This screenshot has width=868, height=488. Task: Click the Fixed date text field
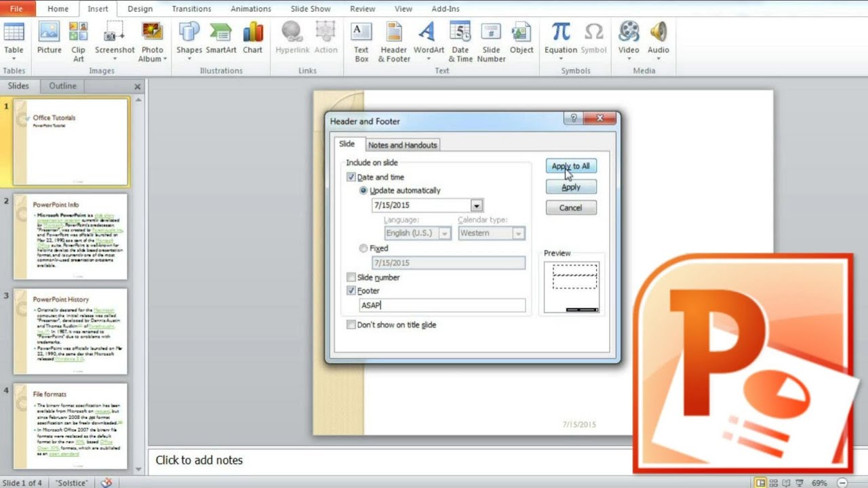click(x=448, y=263)
